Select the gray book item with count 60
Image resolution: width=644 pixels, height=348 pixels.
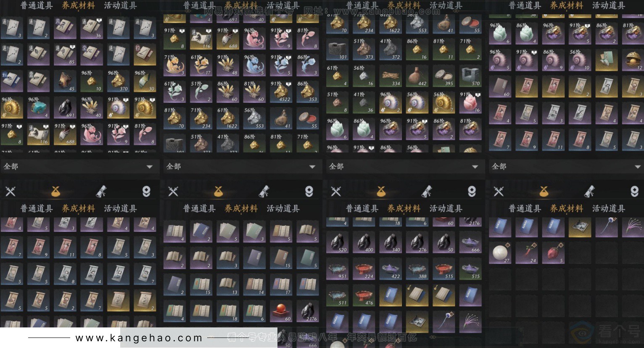(x=500, y=87)
